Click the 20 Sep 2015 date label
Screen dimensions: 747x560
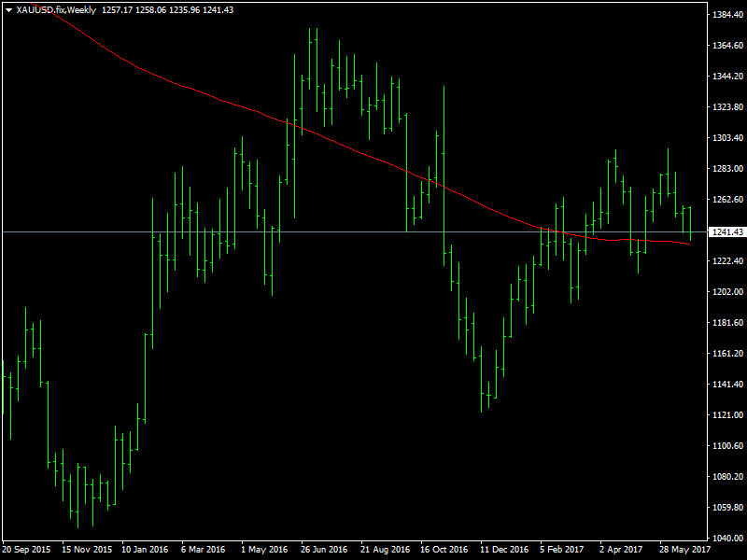[26, 550]
